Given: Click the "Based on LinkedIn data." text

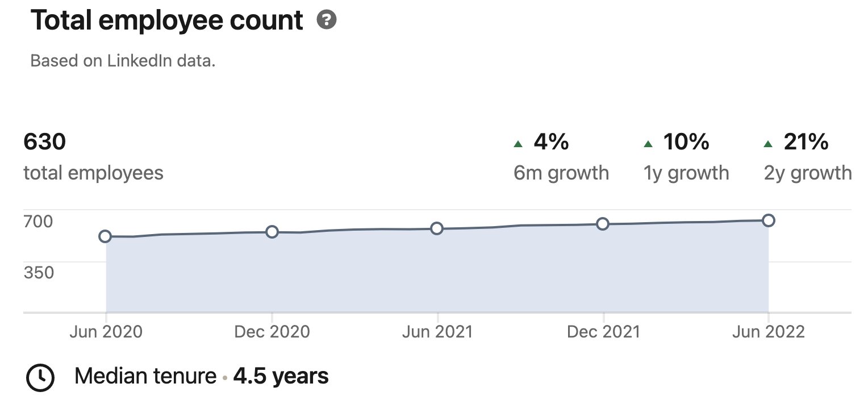Looking at the screenshot, I should coord(123,61).
